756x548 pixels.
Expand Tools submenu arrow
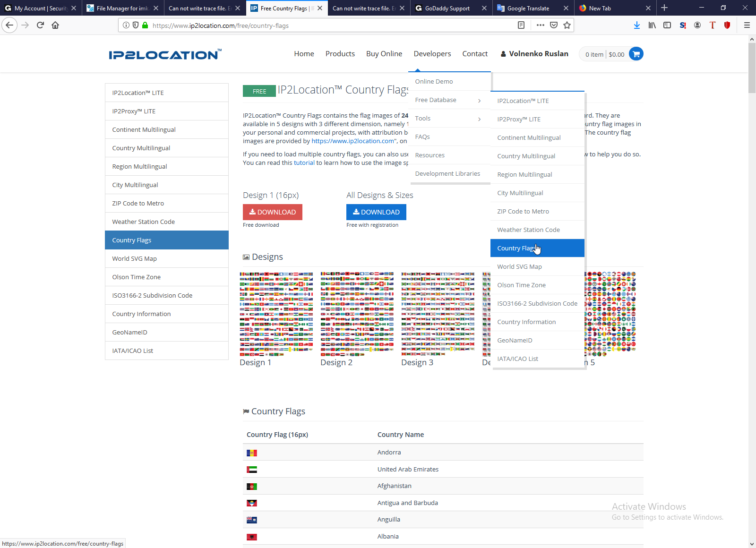[479, 119]
